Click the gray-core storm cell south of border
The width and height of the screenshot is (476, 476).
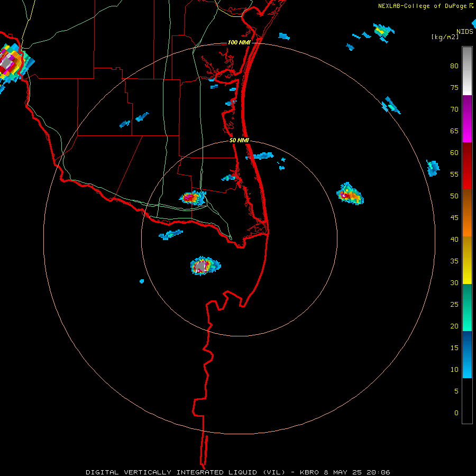[x=205, y=266]
